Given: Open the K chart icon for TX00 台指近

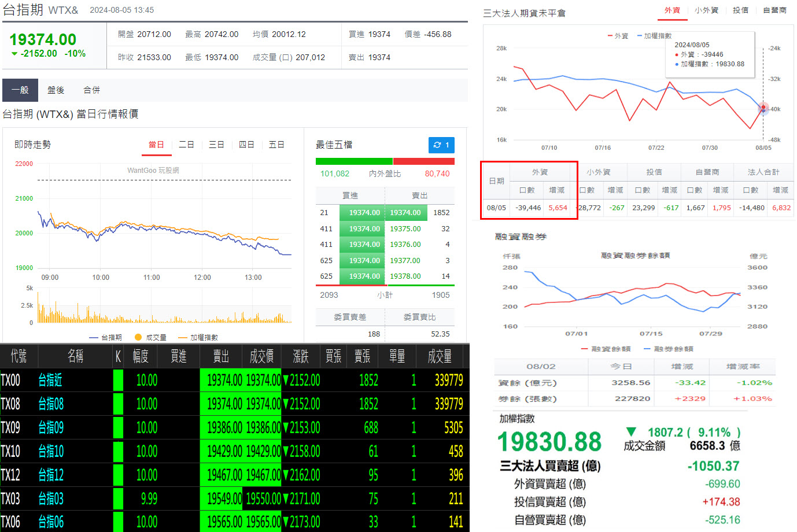Looking at the screenshot, I should coord(117,381).
